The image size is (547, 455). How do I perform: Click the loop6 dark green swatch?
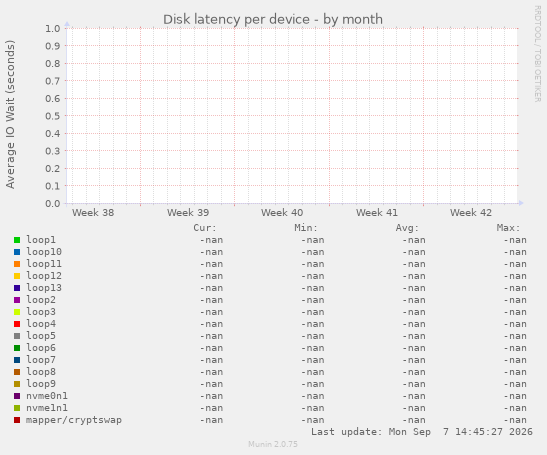coord(17,348)
